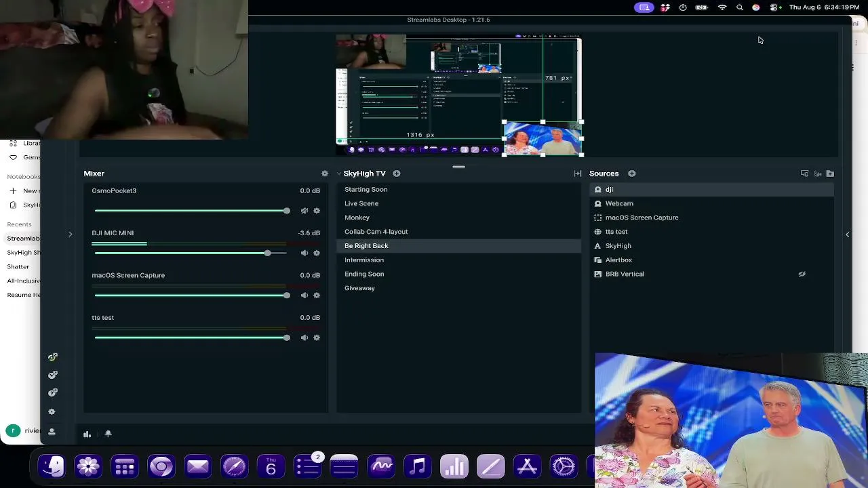Click the stream preview canvas
Viewport: 868px width, 488px height.
[x=459, y=96]
